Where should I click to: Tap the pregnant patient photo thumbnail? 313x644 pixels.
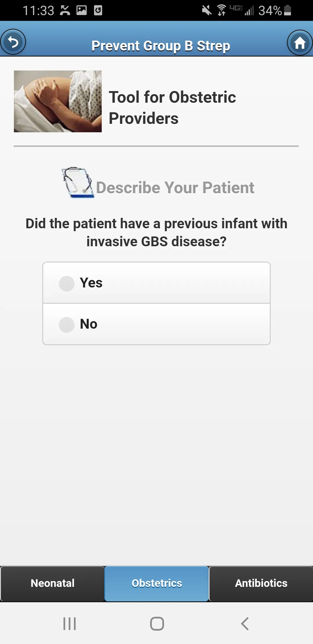[58, 101]
